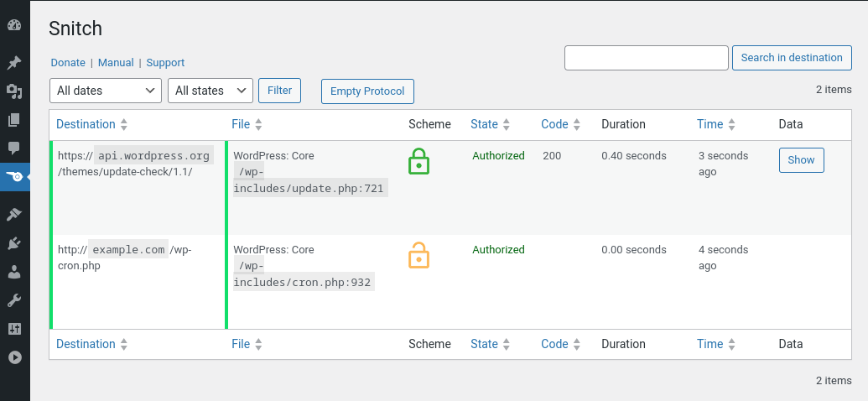Screen dimensions: 868x401
Task: Click green lock icon for api.wordpress.org row
Action: point(419,161)
